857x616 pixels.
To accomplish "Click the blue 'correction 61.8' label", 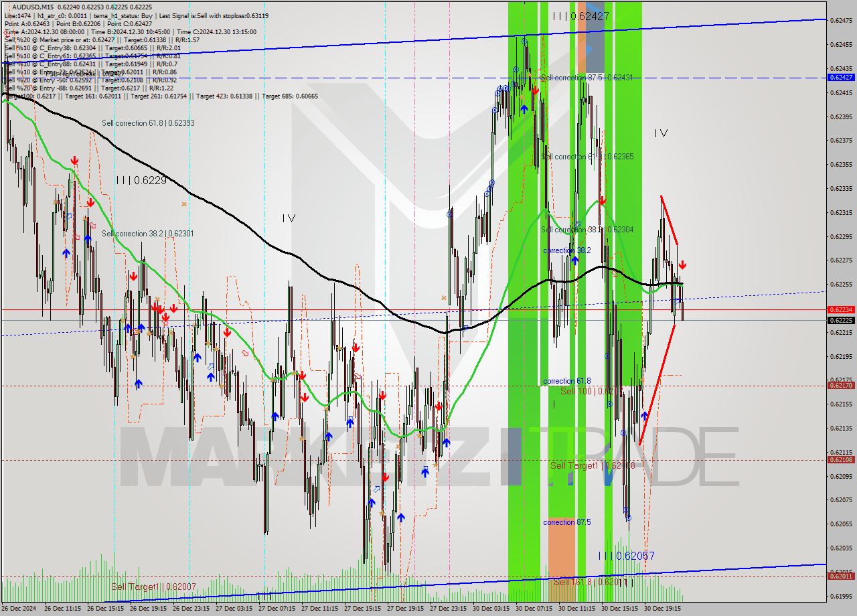I will coord(567,381).
